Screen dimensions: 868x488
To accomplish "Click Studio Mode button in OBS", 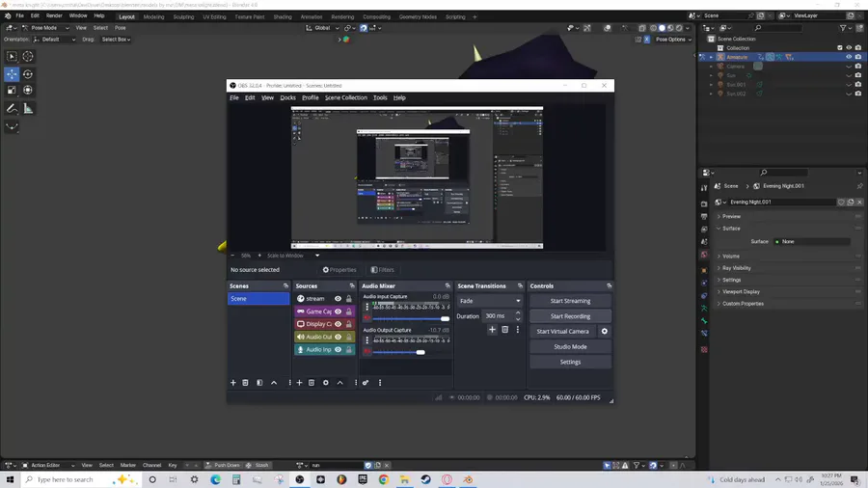I will 570,347.
